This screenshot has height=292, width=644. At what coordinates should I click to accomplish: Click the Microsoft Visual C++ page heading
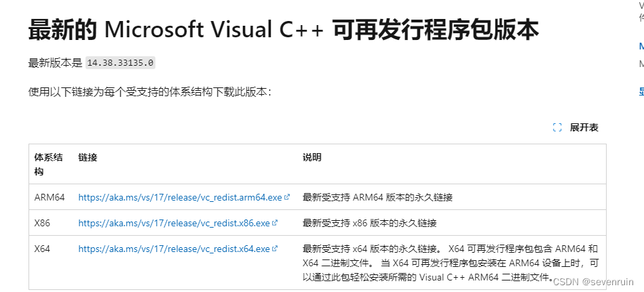[x=284, y=30]
